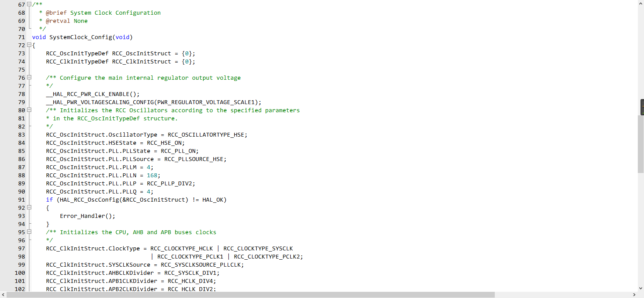This screenshot has height=298, width=644.
Task: Collapse the if-block brace at line 92
Action: pos(29,207)
